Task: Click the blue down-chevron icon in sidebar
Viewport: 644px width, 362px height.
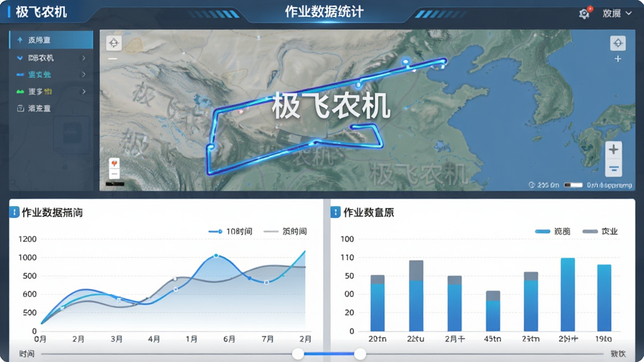Action: tap(19, 58)
